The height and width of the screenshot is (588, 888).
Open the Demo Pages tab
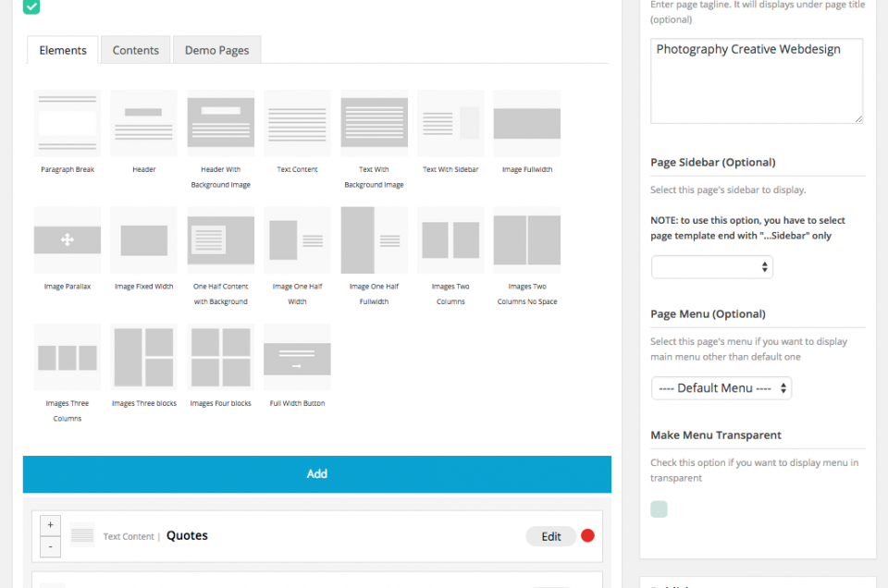click(216, 50)
